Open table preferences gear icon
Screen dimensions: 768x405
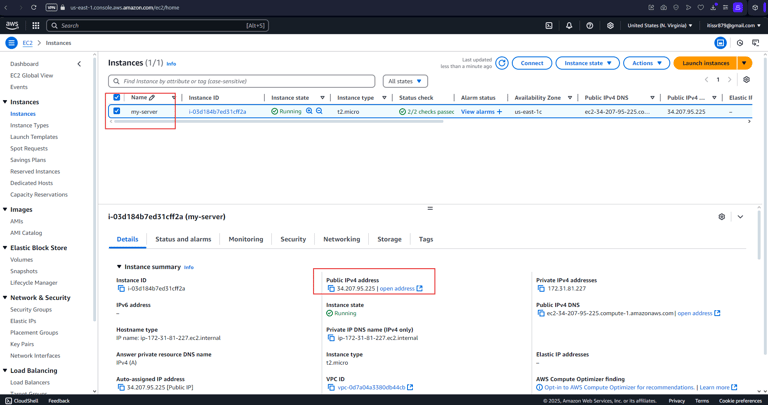(746, 79)
